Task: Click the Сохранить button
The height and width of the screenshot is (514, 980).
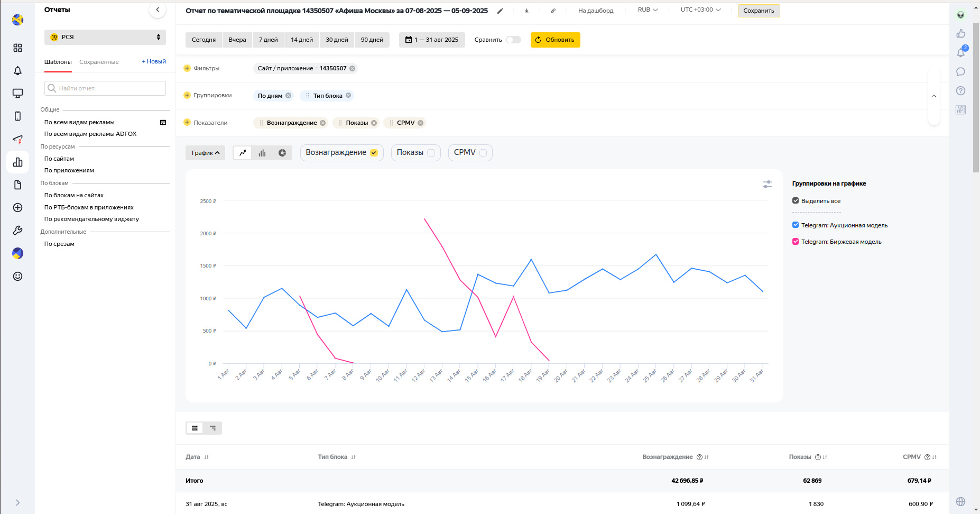Action: [759, 11]
